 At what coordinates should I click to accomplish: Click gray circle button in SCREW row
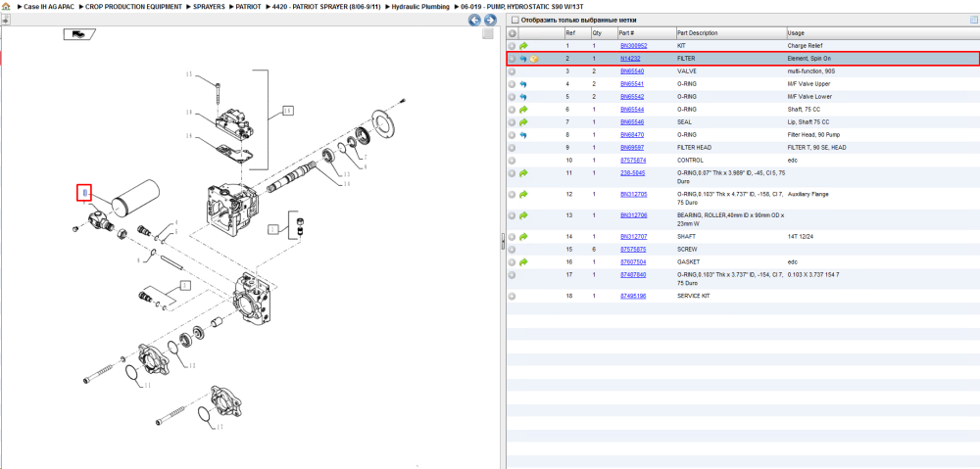point(512,249)
